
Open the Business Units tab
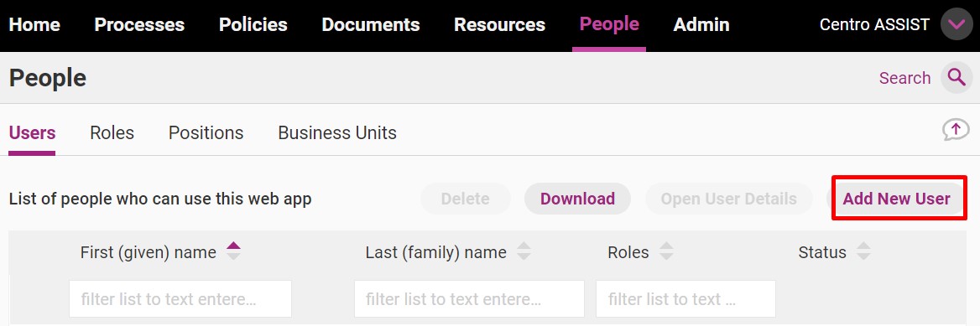337,133
